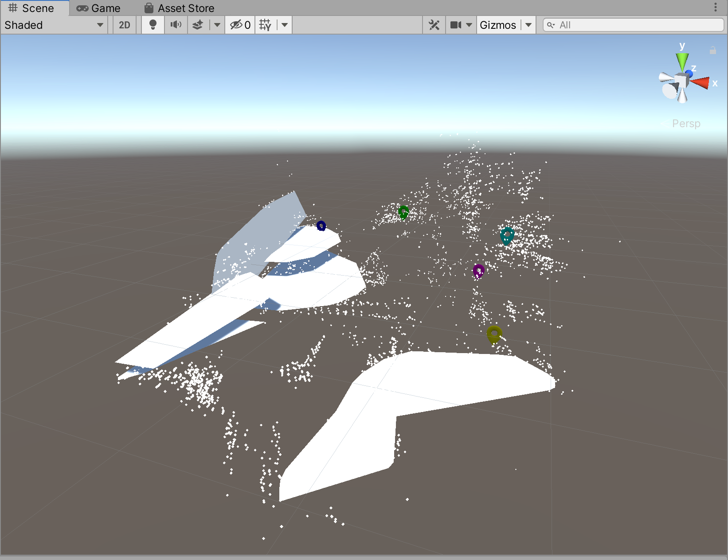Toggle 2D view mode
Screen dimensions: 728x560
click(125, 25)
